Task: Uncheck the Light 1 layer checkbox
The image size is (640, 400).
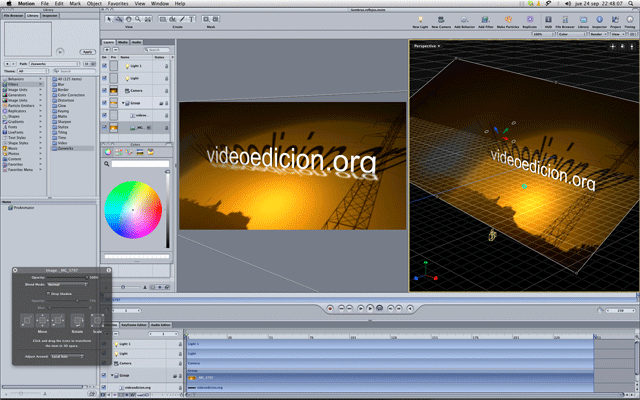Action: pyautogui.click(x=104, y=64)
